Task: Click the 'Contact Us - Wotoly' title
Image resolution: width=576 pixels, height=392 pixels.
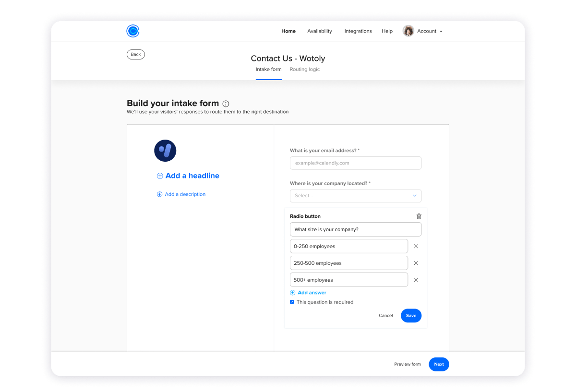Action: click(288, 59)
